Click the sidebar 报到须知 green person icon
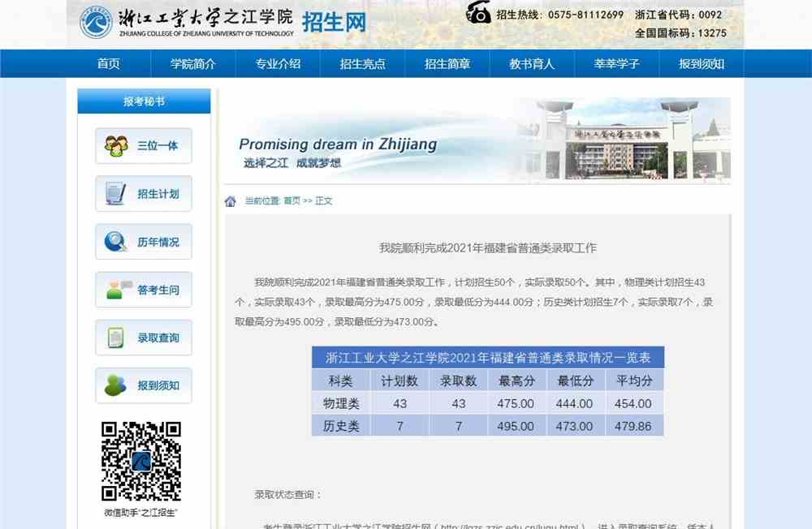812x529 pixels. click(115, 385)
